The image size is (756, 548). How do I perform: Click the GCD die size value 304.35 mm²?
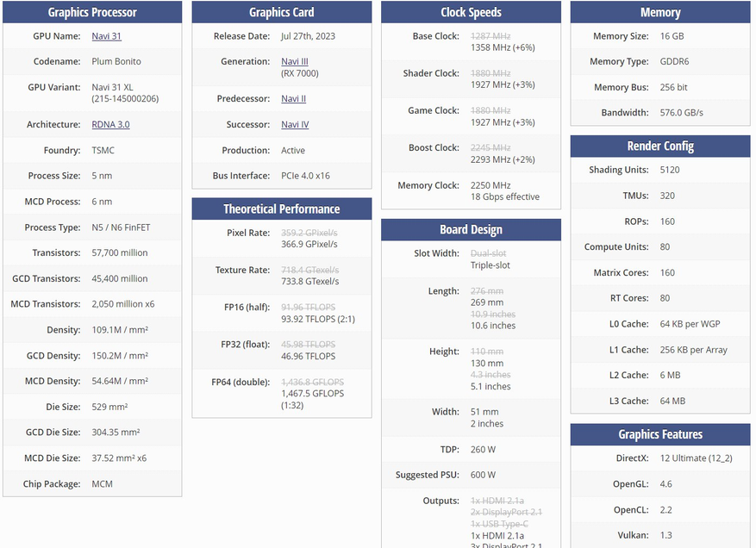[x=116, y=433]
